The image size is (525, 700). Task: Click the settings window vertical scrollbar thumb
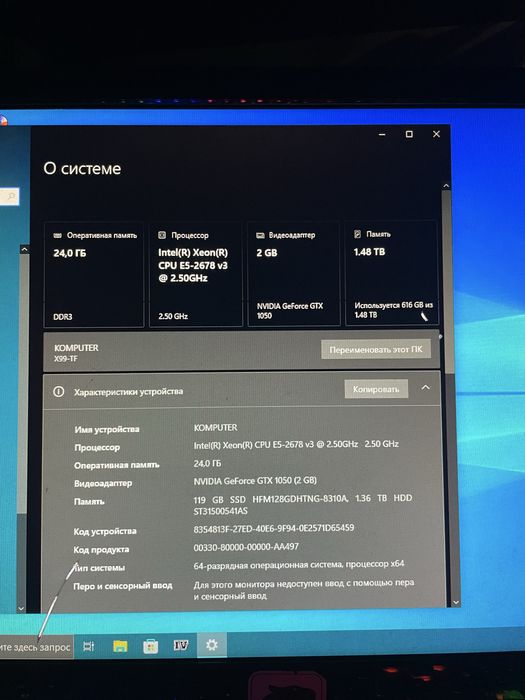click(447, 281)
